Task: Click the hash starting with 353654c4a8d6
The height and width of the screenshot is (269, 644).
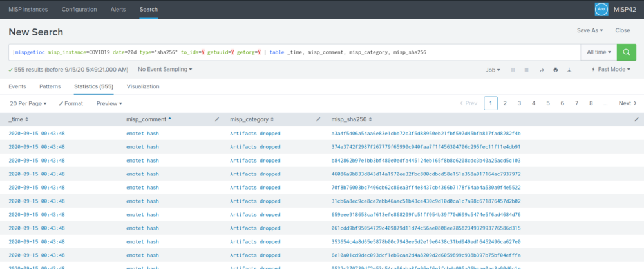Action: pos(426,242)
